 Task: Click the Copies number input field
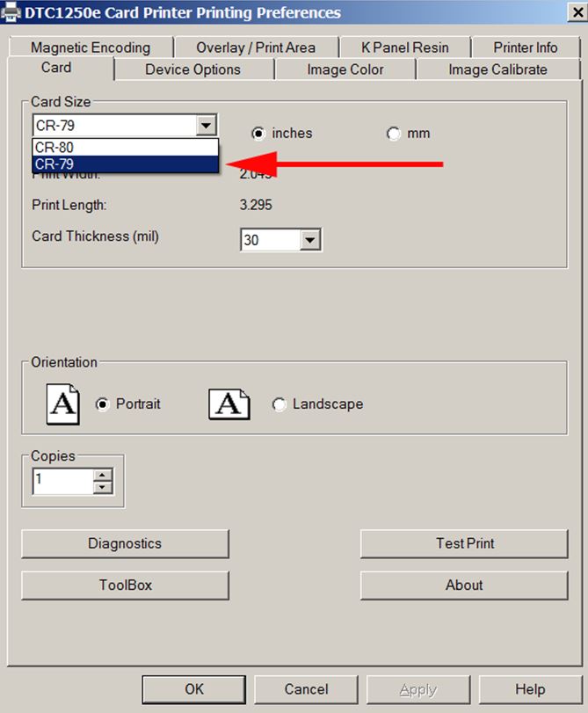pos(62,481)
